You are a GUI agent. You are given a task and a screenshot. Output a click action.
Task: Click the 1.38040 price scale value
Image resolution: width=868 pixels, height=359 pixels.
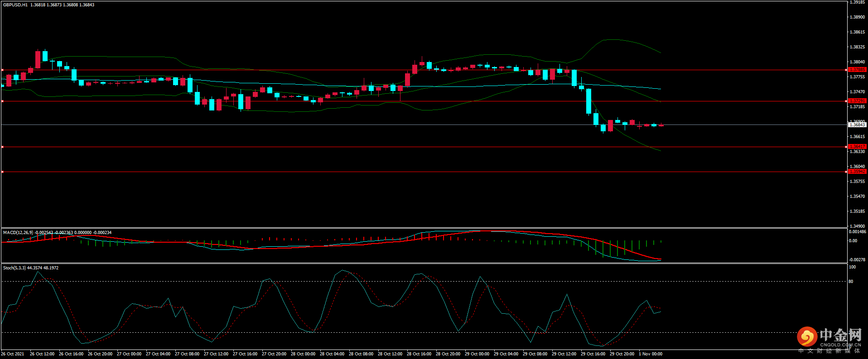(x=857, y=62)
